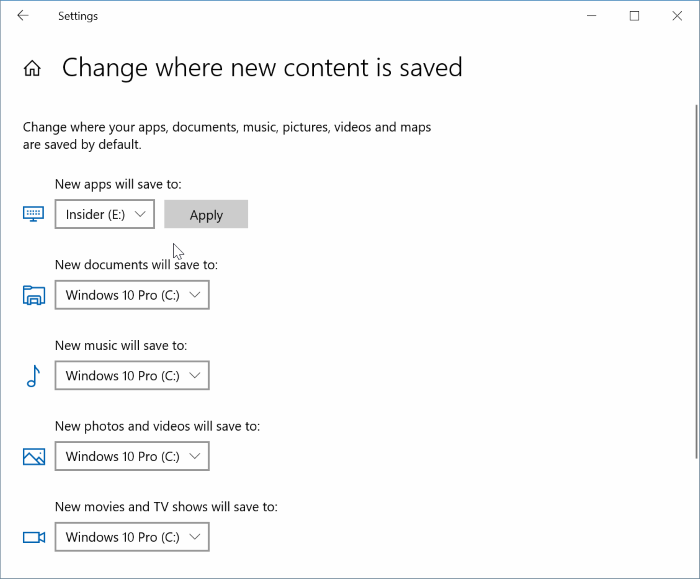This screenshot has height=579, width=700.
Task: Click the documents folder icon
Action: [34, 295]
